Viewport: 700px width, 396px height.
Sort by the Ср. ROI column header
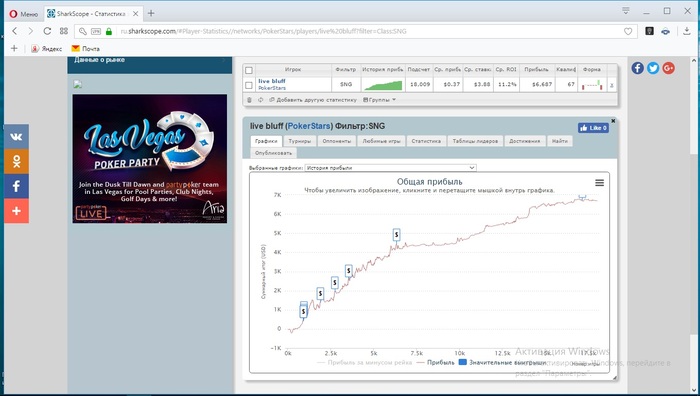(506, 70)
